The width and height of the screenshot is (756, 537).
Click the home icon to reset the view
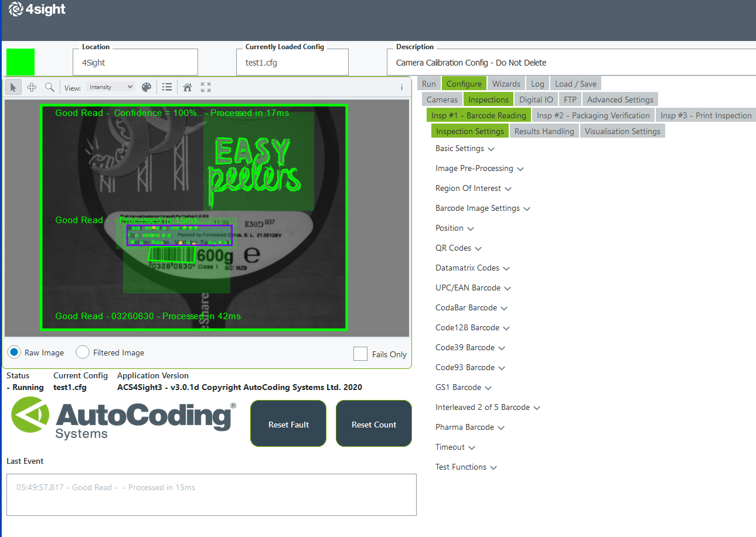click(187, 87)
